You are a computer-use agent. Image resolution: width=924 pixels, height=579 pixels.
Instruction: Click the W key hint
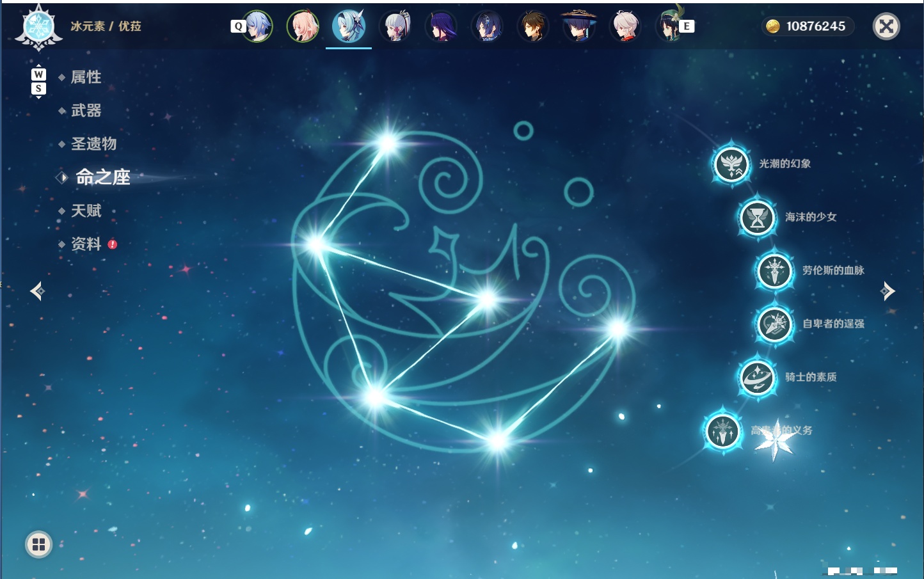[38, 74]
